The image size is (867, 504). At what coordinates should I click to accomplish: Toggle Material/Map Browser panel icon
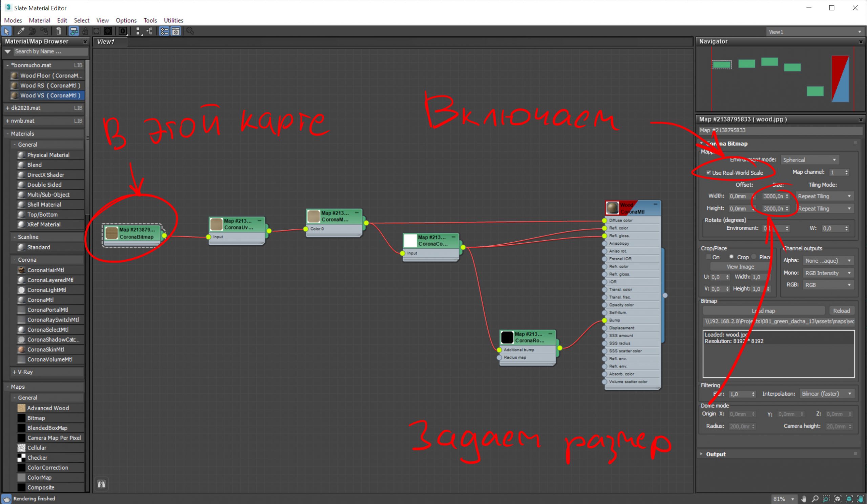coord(164,31)
